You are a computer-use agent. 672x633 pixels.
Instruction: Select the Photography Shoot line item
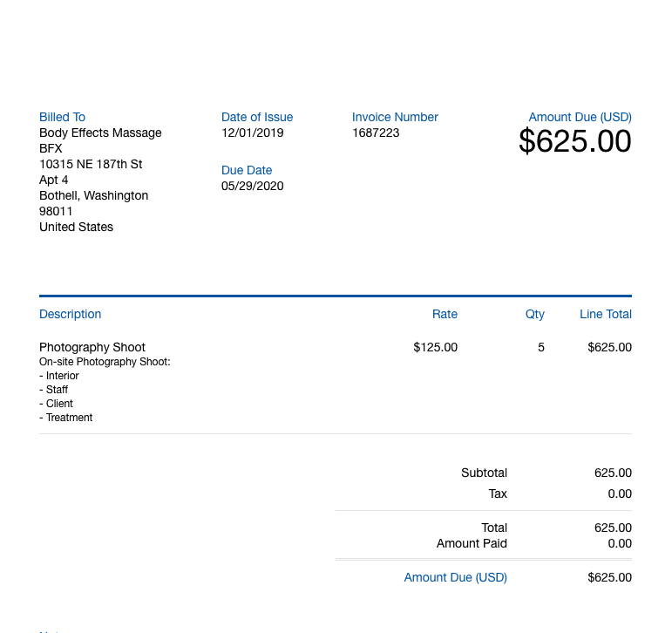92,347
